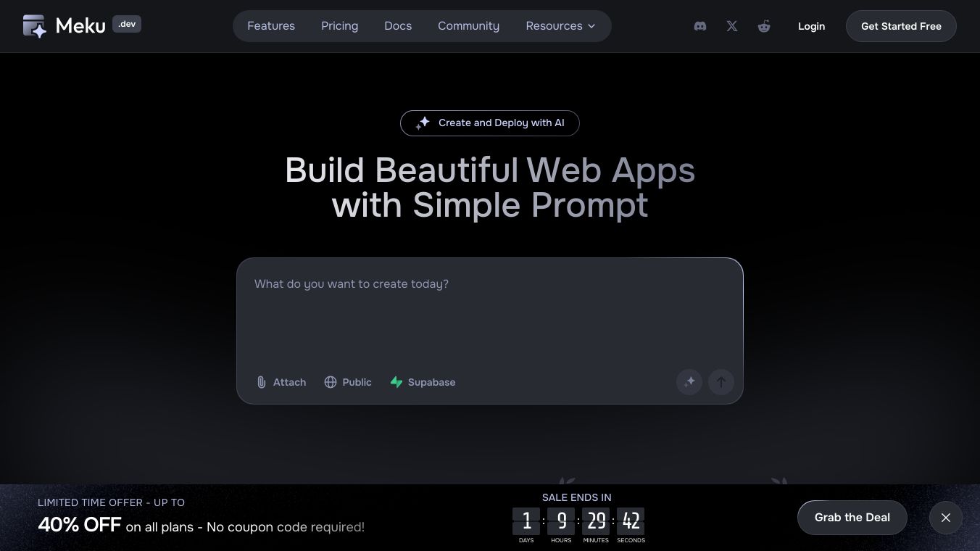Open the Features menu item

[x=271, y=26]
